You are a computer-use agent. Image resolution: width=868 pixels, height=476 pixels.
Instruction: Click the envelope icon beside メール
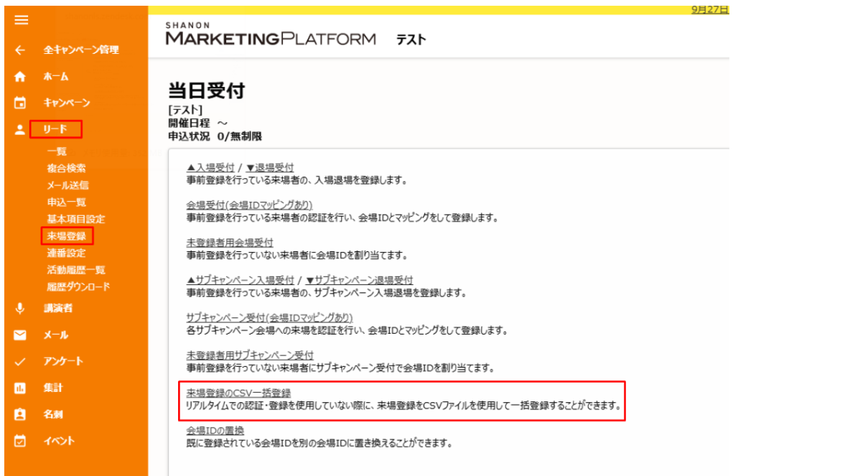pos(20,335)
